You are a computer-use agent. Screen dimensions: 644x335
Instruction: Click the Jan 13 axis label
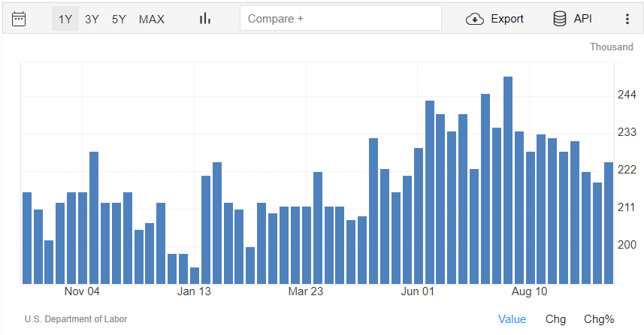194,291
